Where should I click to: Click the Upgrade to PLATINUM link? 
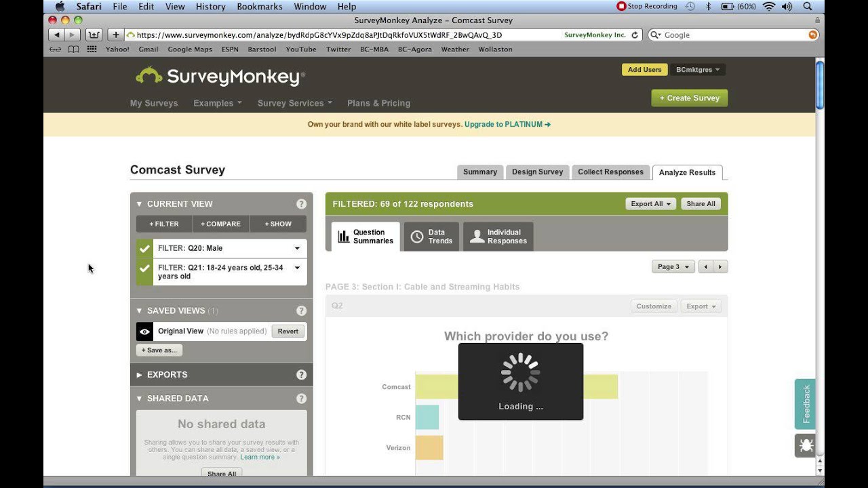[507, 125]
